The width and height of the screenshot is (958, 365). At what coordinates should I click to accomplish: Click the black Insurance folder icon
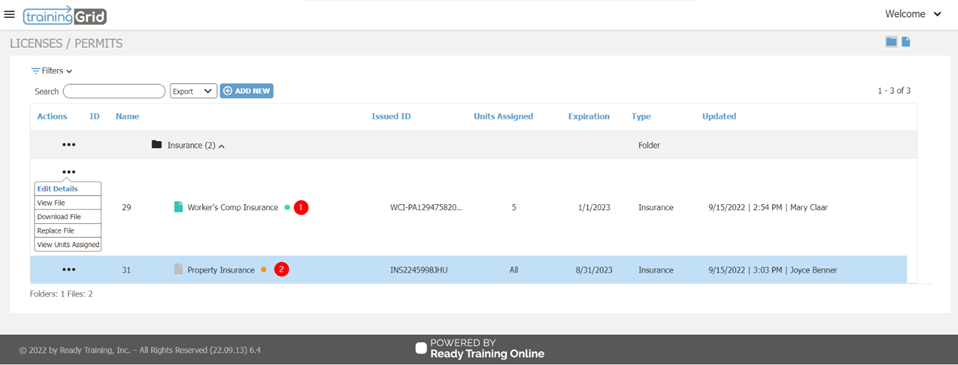(x=156, y=145)
